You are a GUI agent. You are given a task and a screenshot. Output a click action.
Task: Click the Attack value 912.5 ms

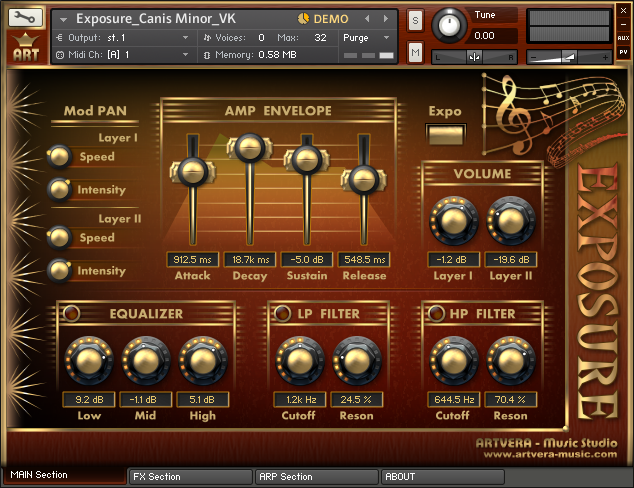pyautogui.click(x=192, y=259)
